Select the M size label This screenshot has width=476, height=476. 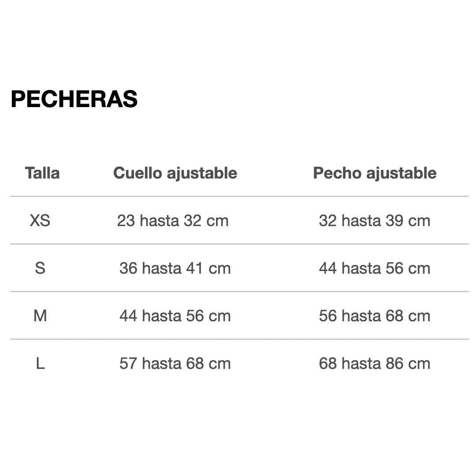click(40, 316)
